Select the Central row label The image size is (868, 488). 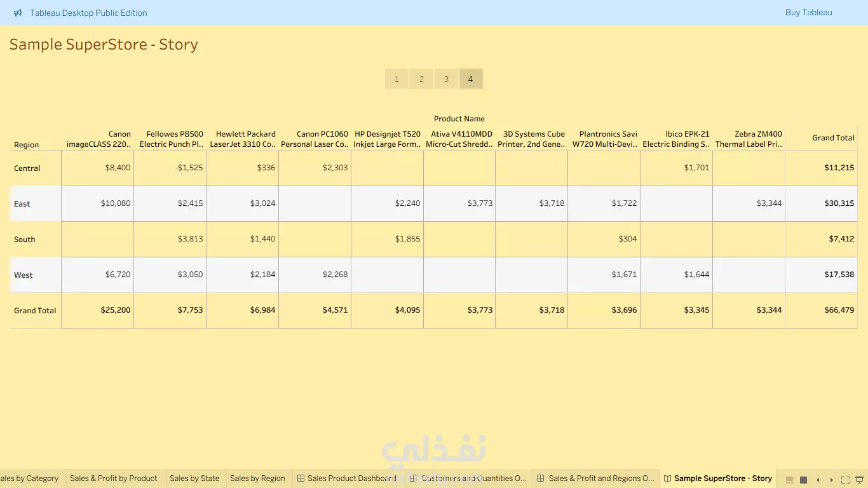27,168
